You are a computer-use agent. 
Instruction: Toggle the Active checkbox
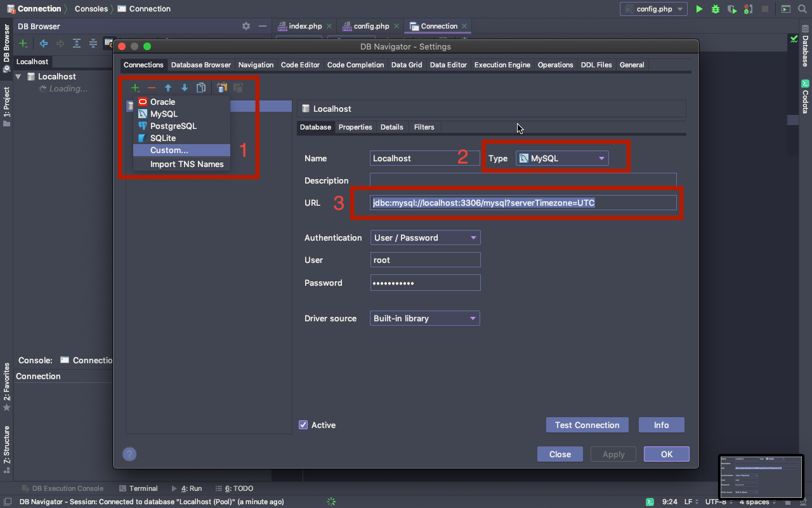pyautogui.click(x=303, y=425)
